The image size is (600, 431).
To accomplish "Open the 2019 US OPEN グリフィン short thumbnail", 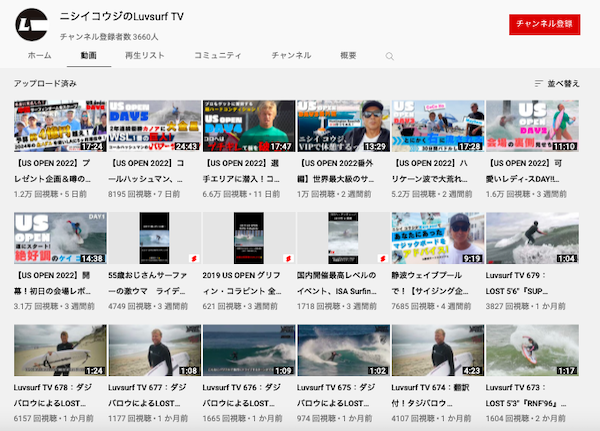I will [x=249, y=238].
